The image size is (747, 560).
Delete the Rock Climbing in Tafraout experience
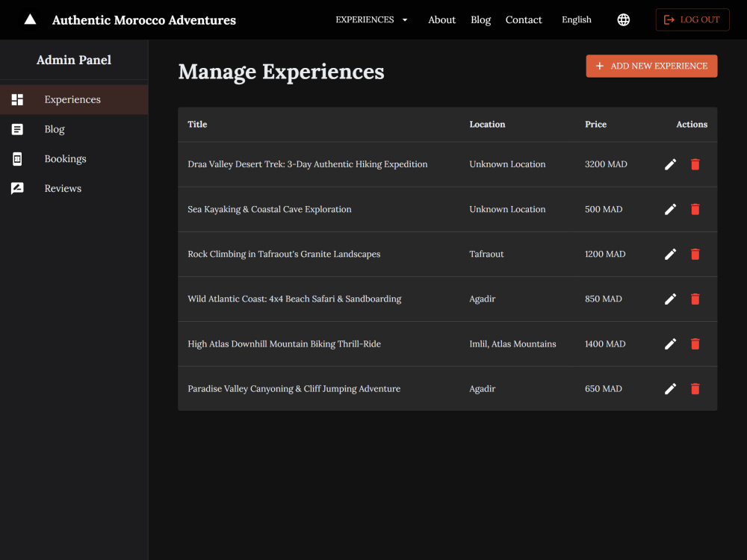pos(695,254)
